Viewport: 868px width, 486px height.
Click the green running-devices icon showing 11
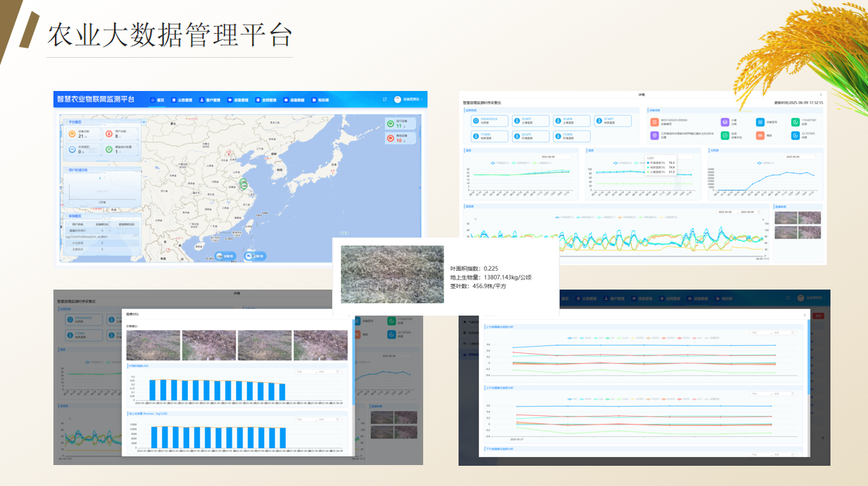[x=390, y=123]
